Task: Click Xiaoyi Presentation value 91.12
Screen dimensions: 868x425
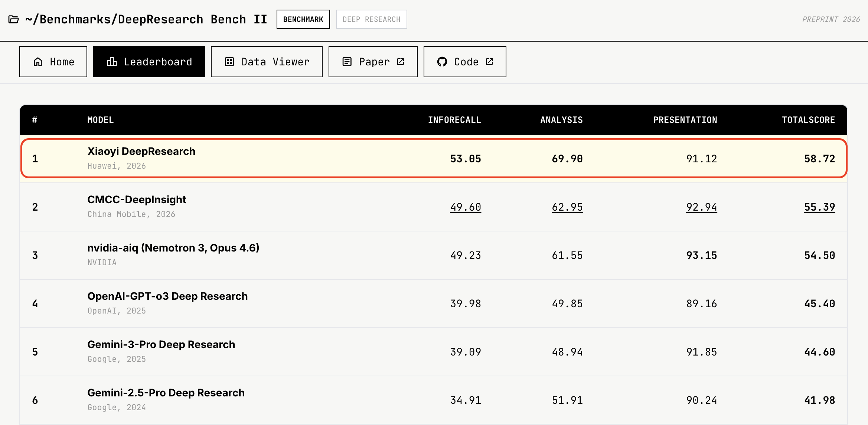Action: pyautogui.click(x=702, y=159)
